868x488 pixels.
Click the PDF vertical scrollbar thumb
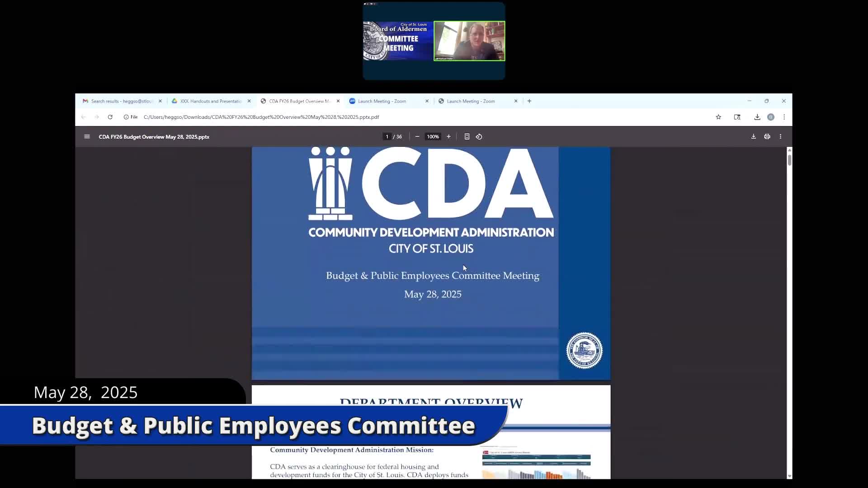pos(789,160)
